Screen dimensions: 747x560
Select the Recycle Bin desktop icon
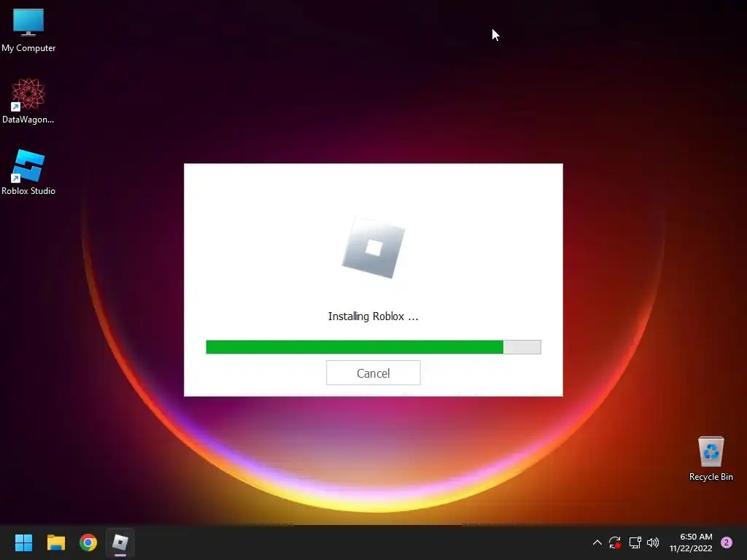click(x=711, y=459)
